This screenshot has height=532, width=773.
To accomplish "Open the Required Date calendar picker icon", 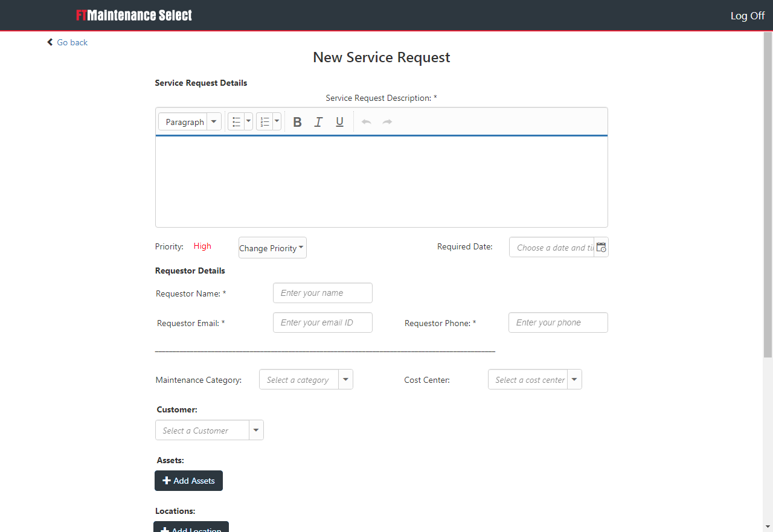I will (601, 247).
